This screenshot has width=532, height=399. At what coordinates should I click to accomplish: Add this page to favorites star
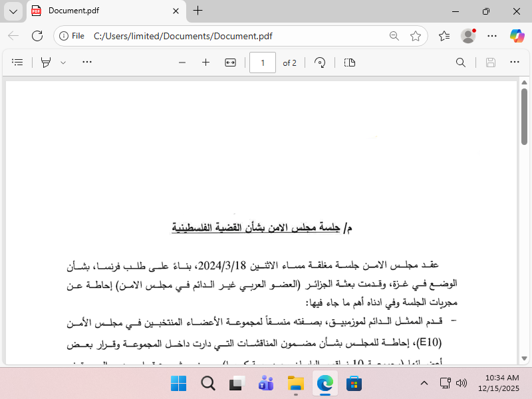[415, 36]
